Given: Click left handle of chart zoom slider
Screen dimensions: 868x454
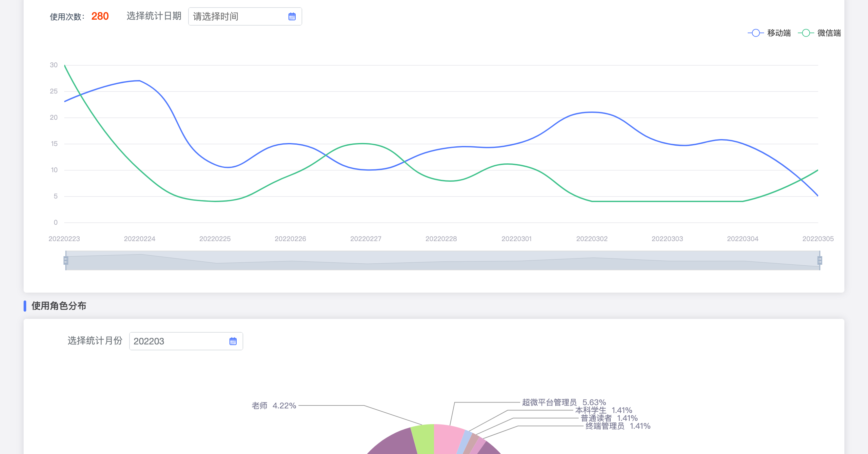Looking at the screenshot, I should (66, 260).
